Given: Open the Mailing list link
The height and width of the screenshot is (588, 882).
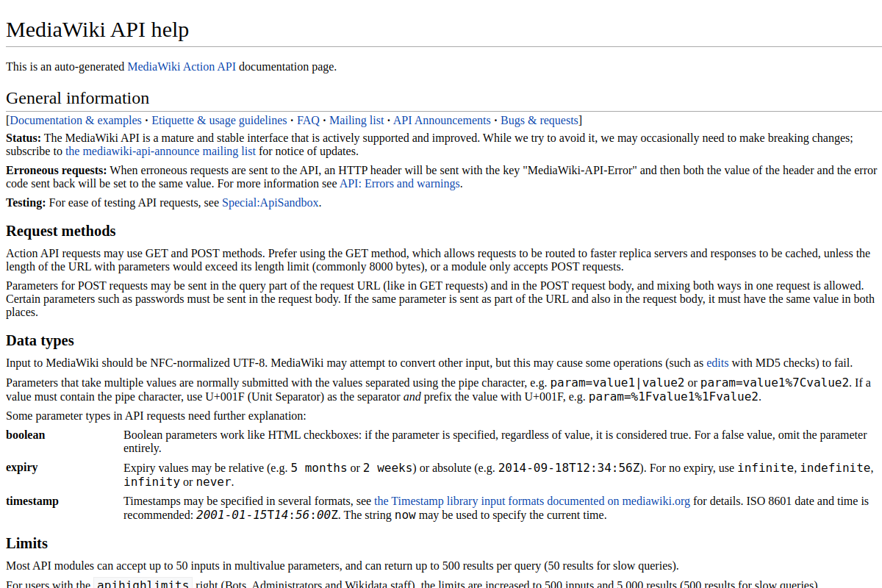Looking at the screenshot, I should click(356, 120).
